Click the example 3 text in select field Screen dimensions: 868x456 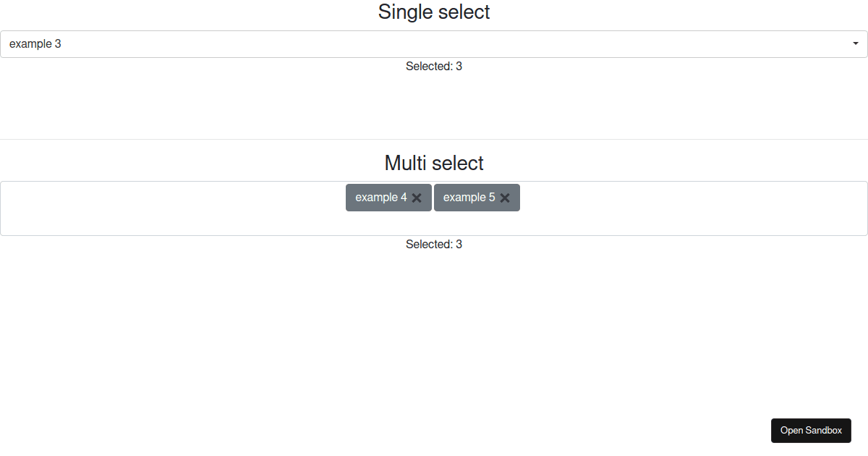[x=35, y=43]
